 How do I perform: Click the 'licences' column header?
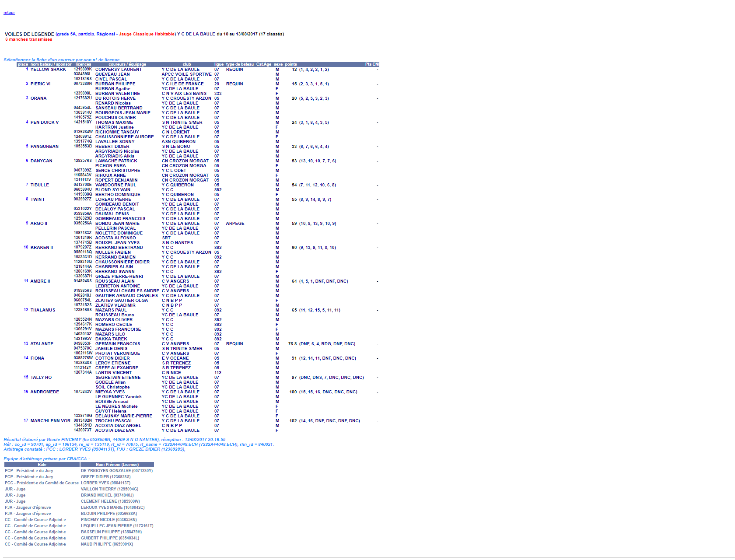[83, 64]
